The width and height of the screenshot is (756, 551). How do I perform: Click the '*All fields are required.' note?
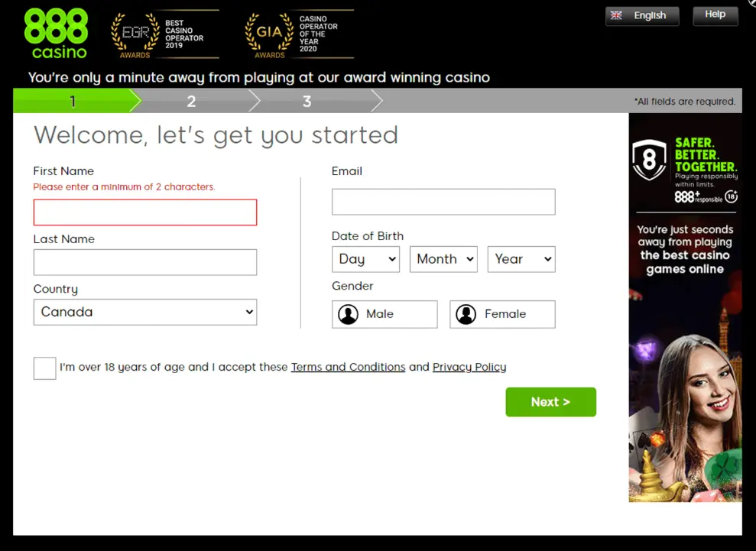(685, 102)
